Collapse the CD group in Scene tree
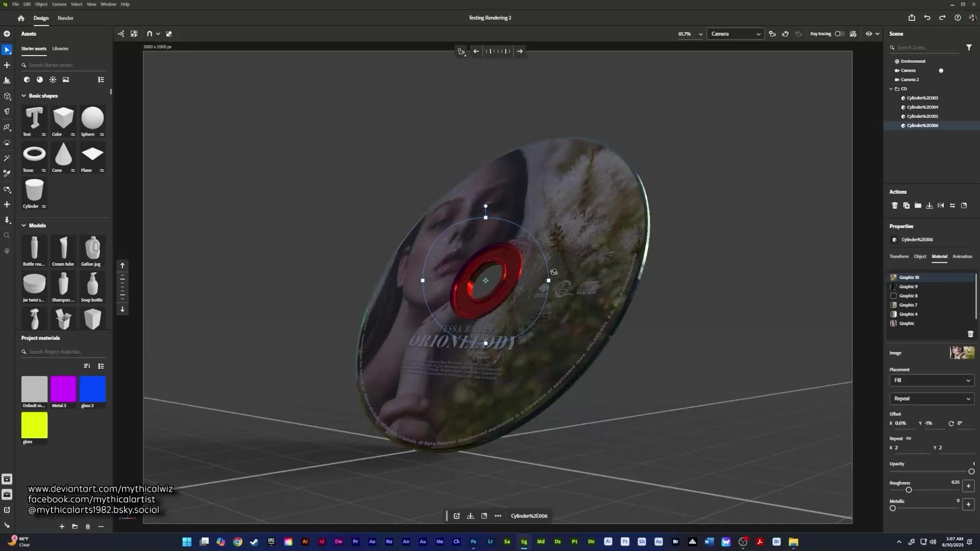980x551 pixels. pyautogui.click(x=891, y=89)
